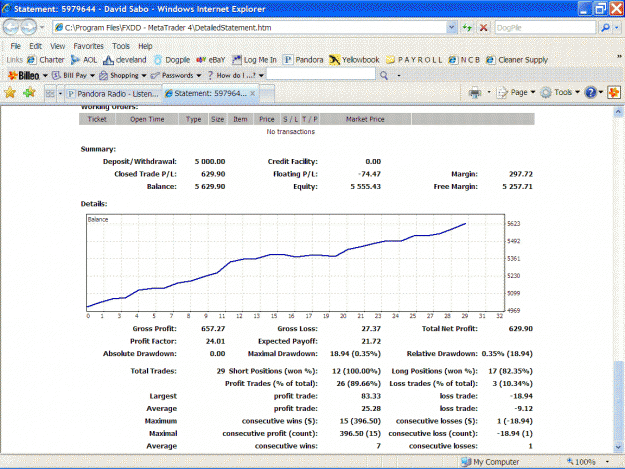
Task: Expand the address bar history dropdown
Action: click(x=451, y=27)
